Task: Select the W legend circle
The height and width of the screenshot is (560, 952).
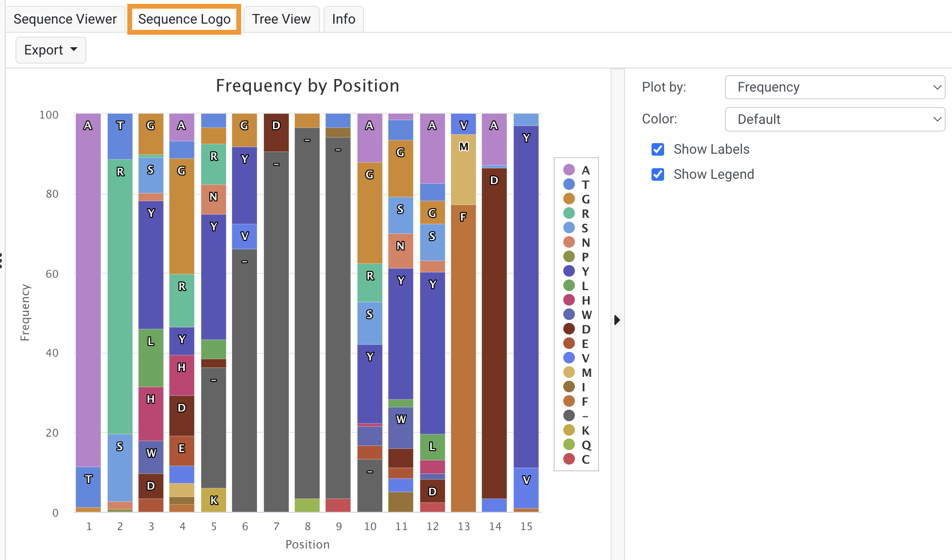Action: pyautogui.click(x=569, y=315)
